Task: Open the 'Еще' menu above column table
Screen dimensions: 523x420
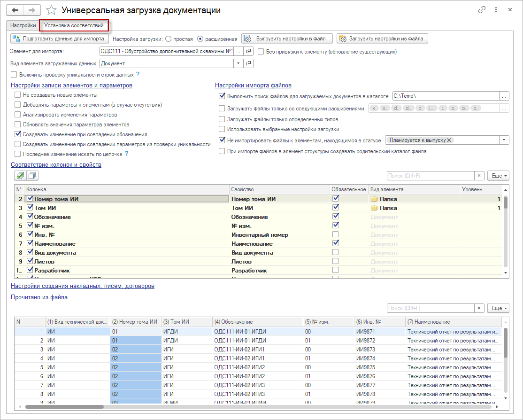Action: 498,176
